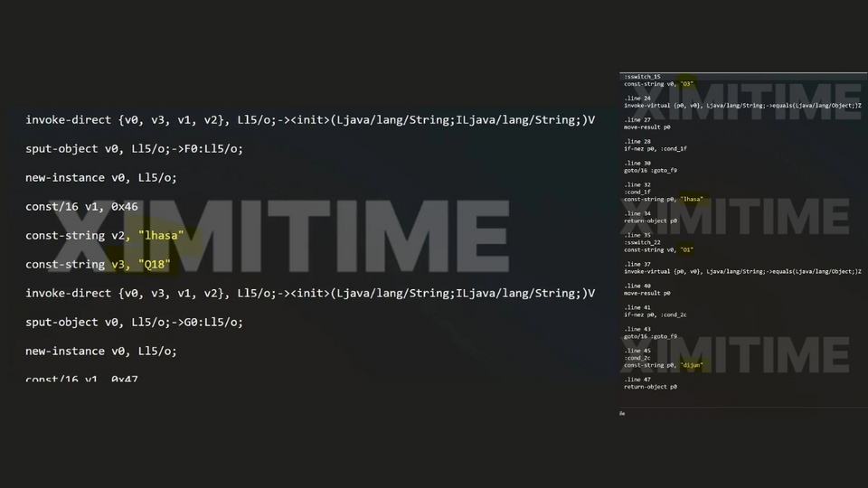Click the :sswitch_22 label
The width and height of the screenshot is (868, 488).
click(x=645, y=242)
